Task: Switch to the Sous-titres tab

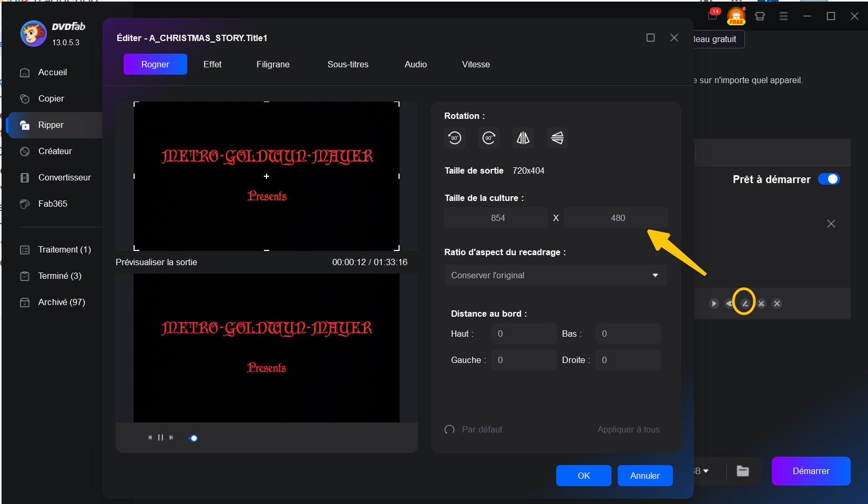Action: (x=348, y=64)
